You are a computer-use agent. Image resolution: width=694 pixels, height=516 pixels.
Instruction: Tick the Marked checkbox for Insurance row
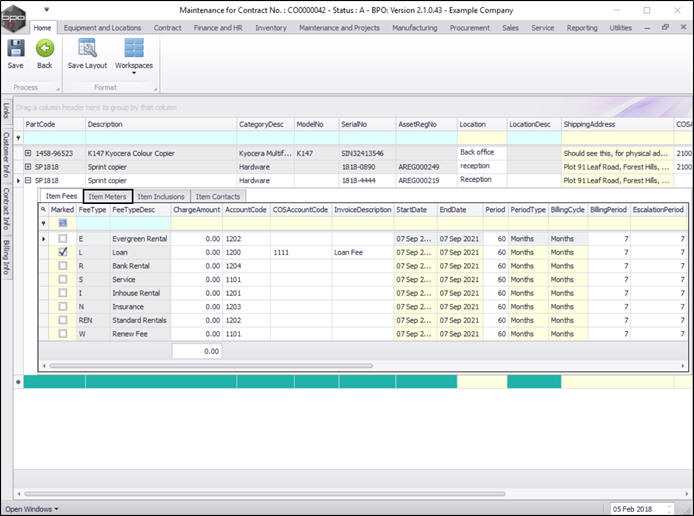(x=63, y=306)
